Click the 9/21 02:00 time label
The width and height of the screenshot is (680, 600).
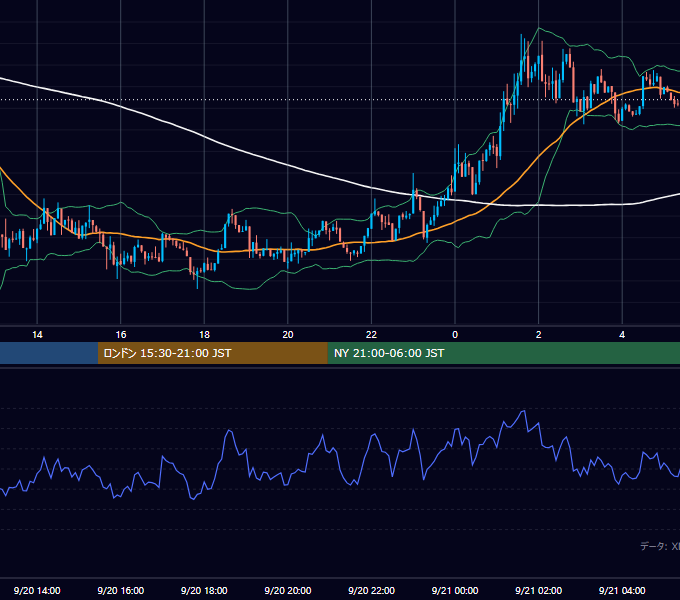pos(538,590)
